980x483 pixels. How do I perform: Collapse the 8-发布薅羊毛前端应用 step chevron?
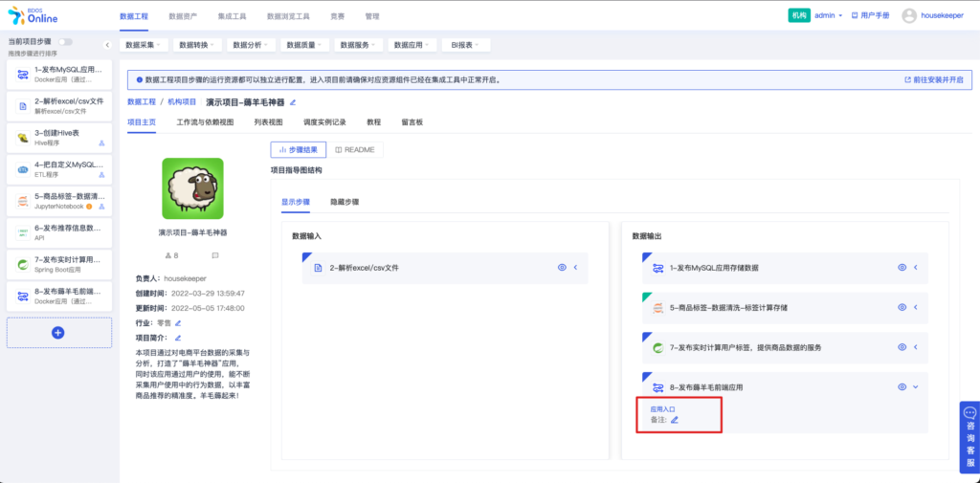(x=916, y=386)
